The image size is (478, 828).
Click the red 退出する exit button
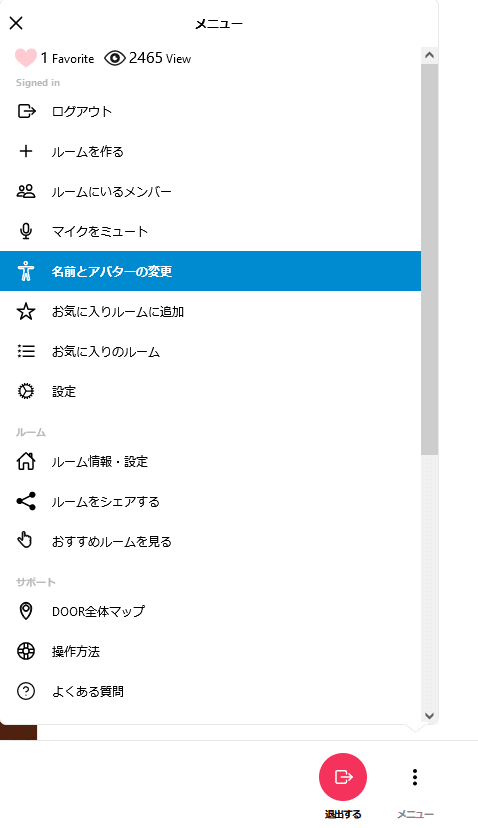coord(343,777)
